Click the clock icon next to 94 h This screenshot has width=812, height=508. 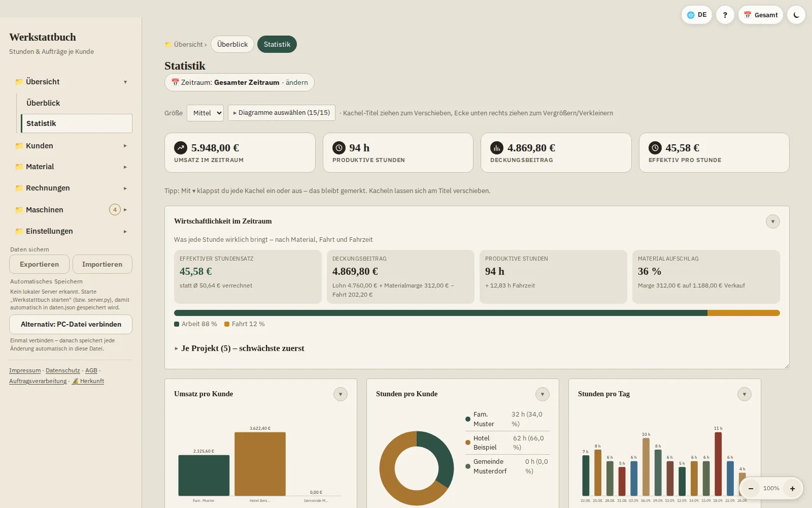(x=339, y=148)
